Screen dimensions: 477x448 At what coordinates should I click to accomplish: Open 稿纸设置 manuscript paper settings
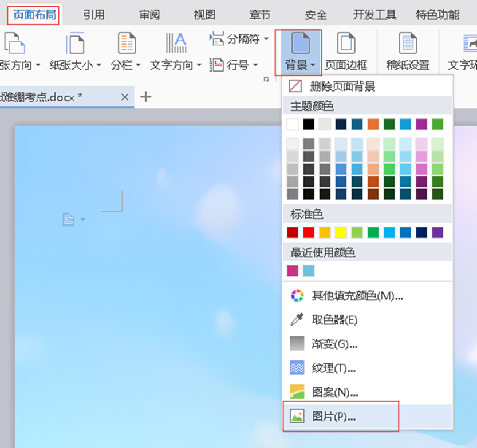tap(408, 45)
